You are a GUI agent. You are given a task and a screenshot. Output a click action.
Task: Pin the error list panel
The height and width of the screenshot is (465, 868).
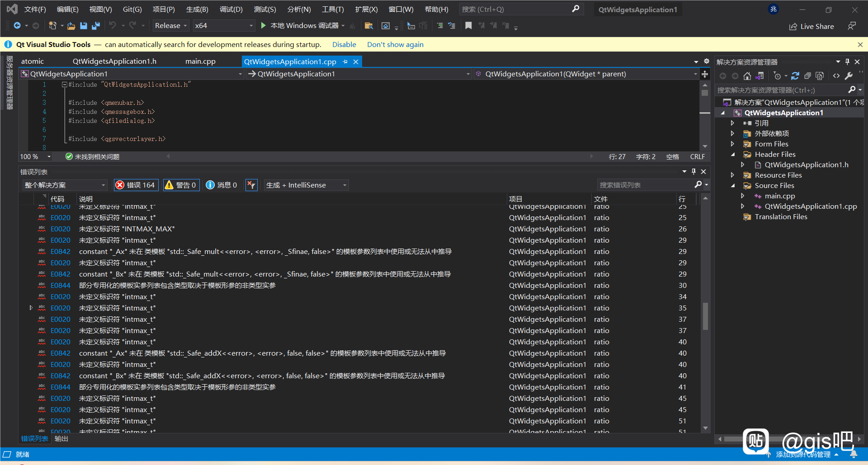694,172
